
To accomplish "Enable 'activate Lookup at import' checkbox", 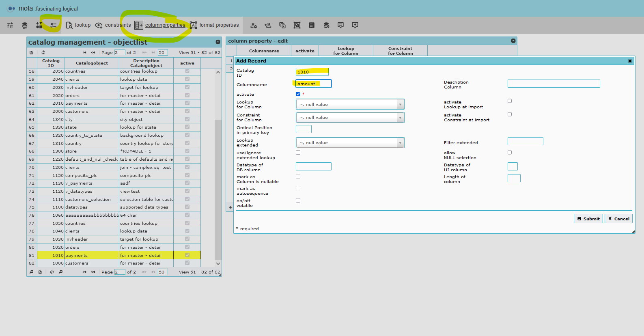I will pos(510,101).
